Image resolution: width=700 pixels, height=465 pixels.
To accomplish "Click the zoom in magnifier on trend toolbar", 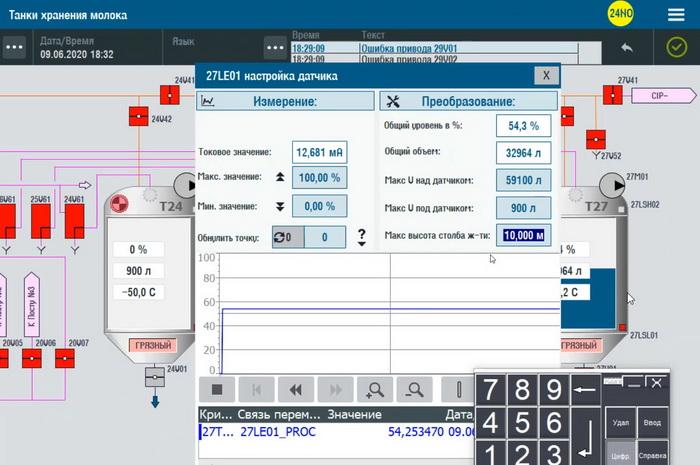I will click(x=374, y=388).
